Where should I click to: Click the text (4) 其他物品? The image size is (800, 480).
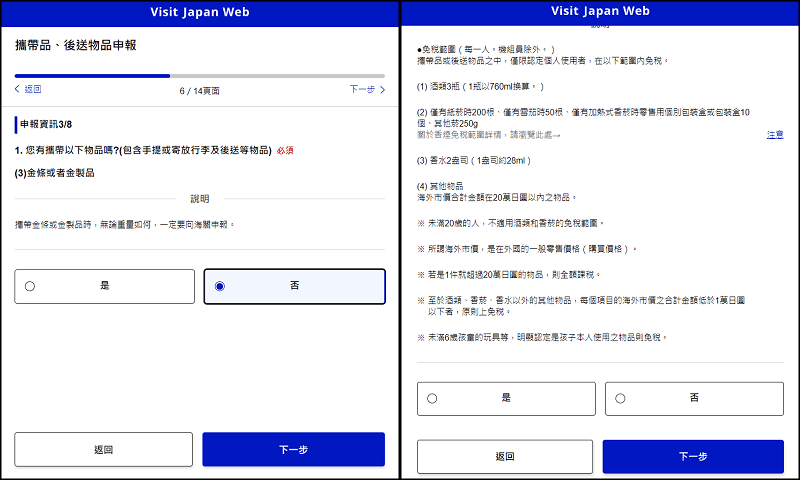[x=440, y=186]
